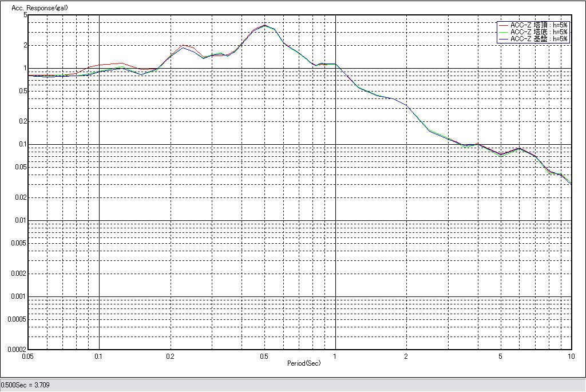Click the 0.01 label on response axis

21,221
